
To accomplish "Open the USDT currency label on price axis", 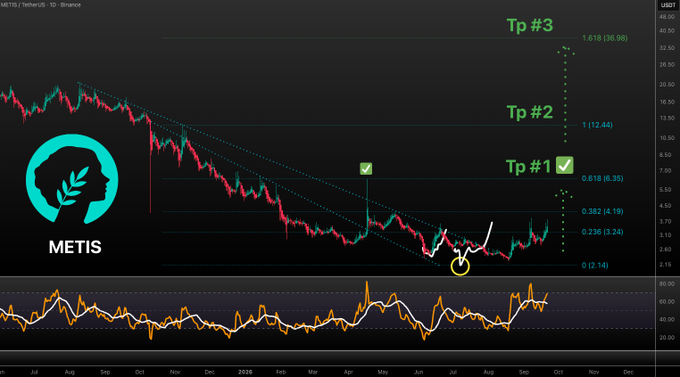I will pos(668,5).
